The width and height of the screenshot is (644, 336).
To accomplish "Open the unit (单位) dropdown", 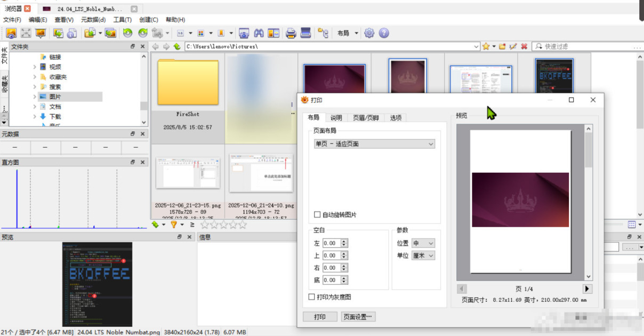I will coord(423,255).
